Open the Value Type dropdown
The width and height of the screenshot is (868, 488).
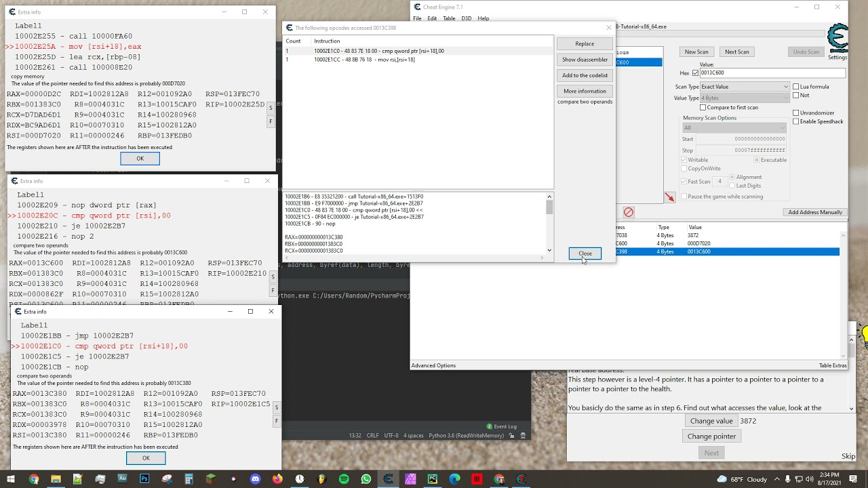pyautogui.click(x=745, y=98)
